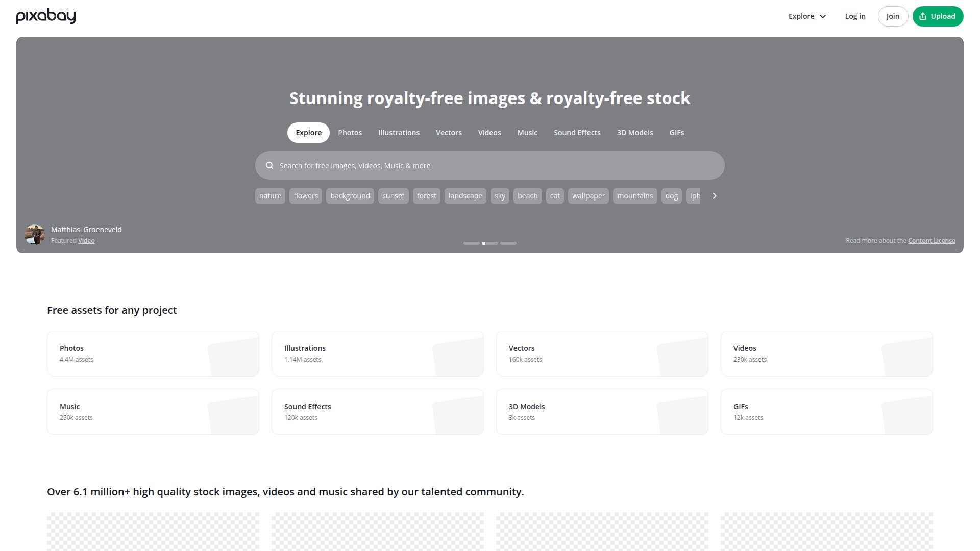Open Matthias_Groeneveld's profile name
Screen dimensions: 980x551
pyautogui.click(x=86, y=230)
